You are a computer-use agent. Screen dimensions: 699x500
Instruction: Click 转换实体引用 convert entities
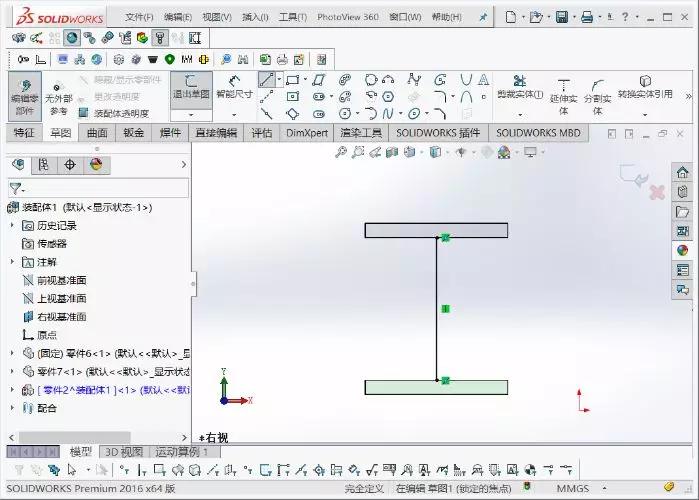coord(645,87)
